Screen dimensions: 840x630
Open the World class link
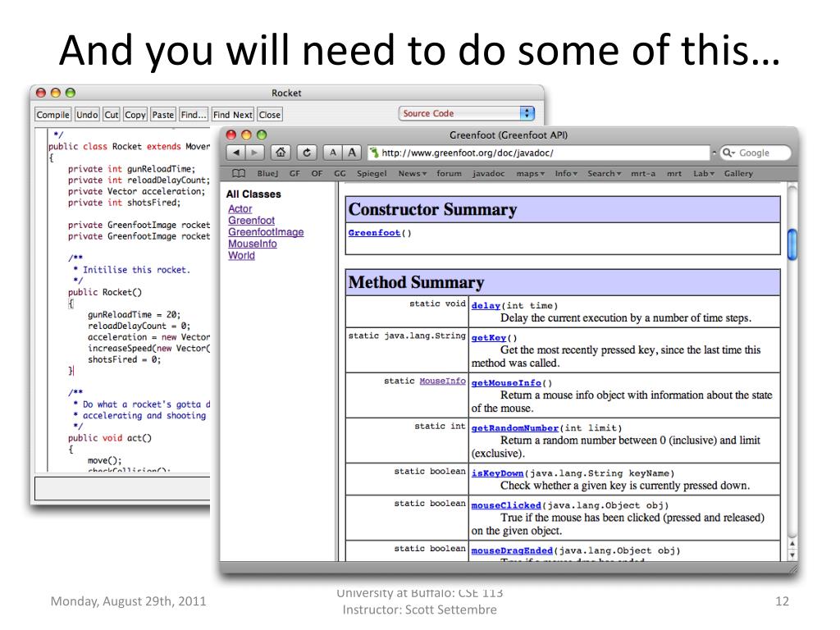tap(242, 256)
